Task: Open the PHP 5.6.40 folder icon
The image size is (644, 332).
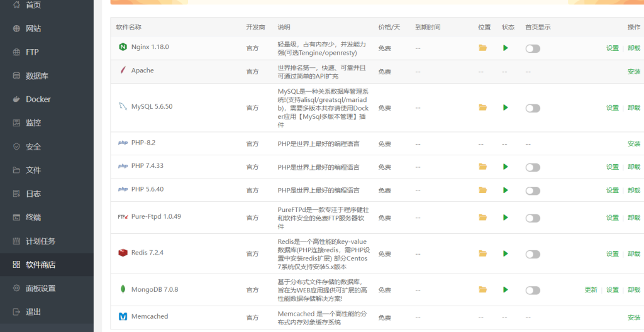Action: point(482,190)
